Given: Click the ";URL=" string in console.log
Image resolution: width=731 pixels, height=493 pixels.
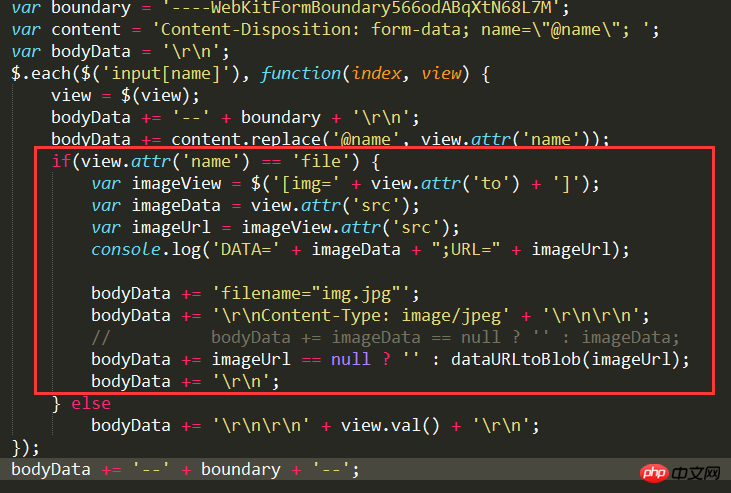Looking at the screenshot, I should tap(466, 250).
